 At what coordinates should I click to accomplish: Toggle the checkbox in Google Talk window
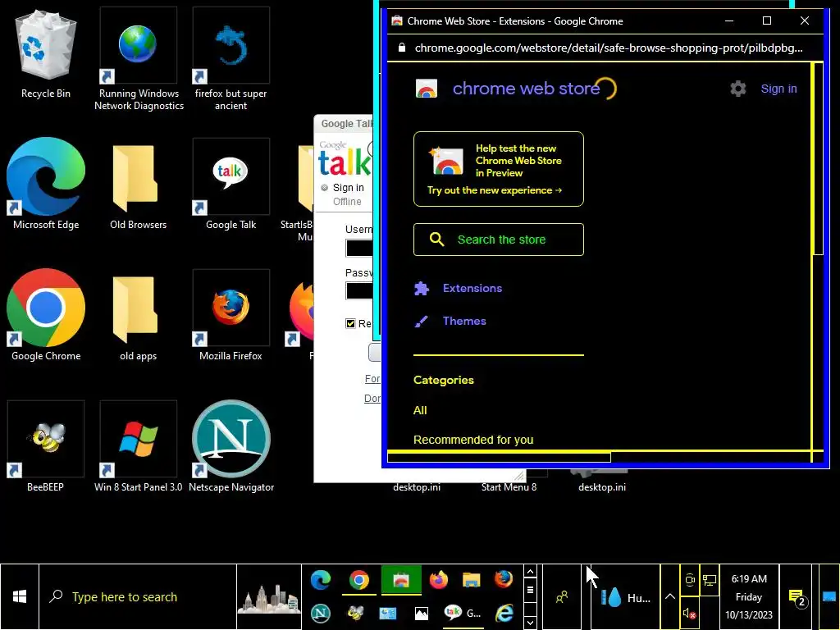(x=350, y=323)
